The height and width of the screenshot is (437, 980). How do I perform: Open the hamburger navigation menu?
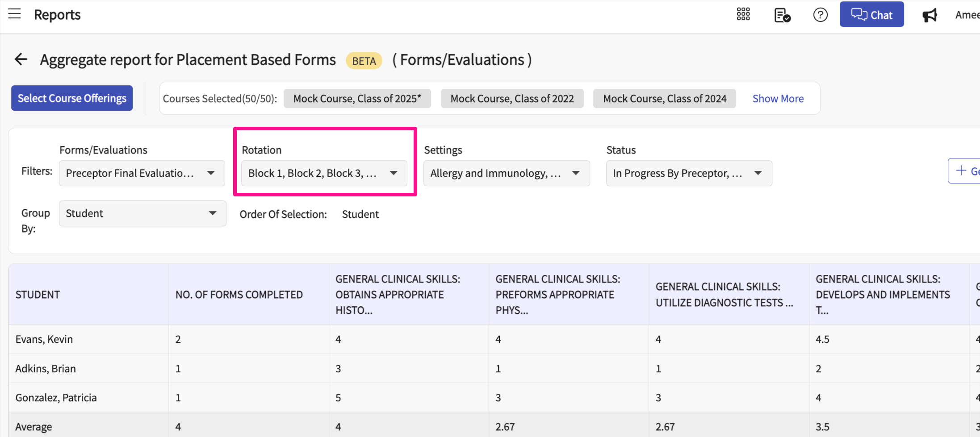(x=15, y=14)
